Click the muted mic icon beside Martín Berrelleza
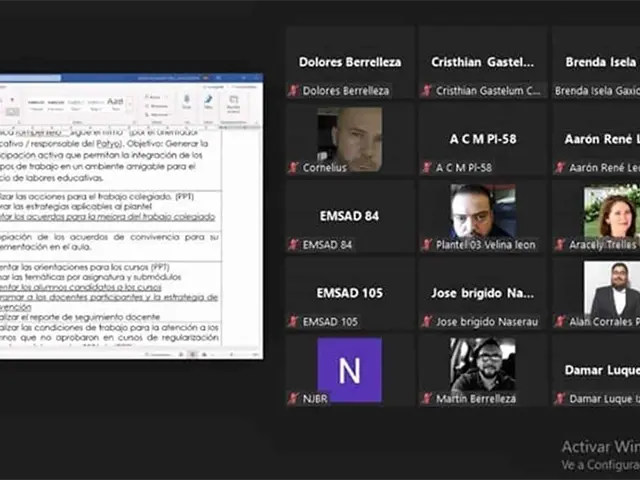640x480 pixels. (427, 398)
